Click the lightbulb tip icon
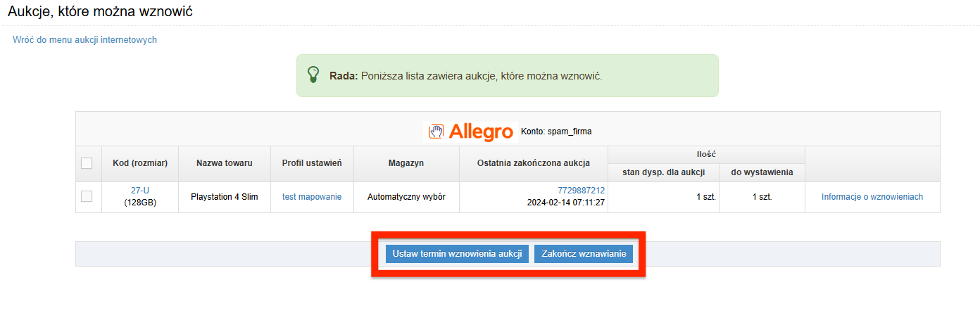The width and height of the screenshot is (980, 313). tap(314, 75)
